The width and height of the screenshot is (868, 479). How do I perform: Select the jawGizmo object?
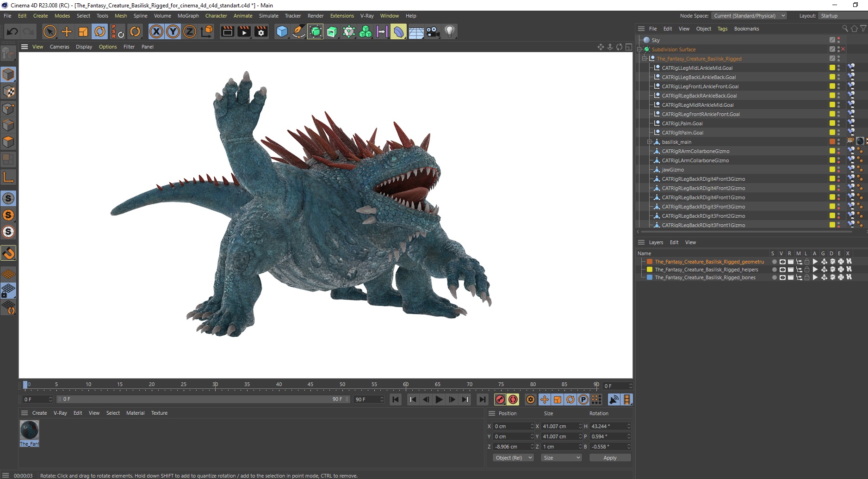(x=673, y=170)
